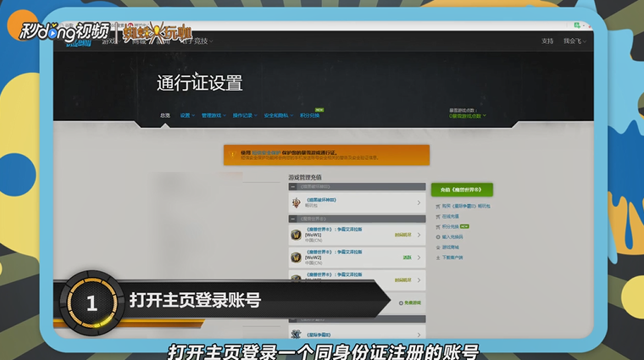
Task: Open the 总览 overview tab
Action: (165, 115)
